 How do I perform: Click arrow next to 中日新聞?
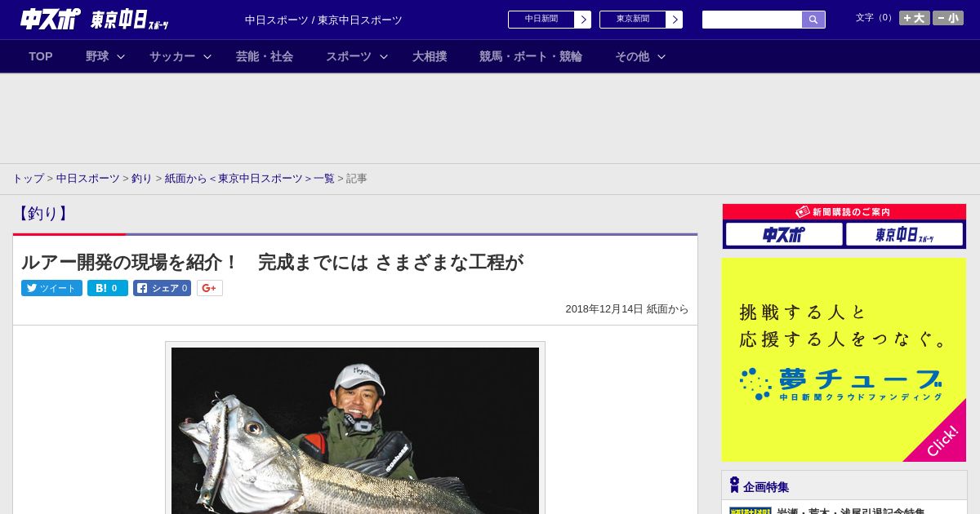[x=583, y=20]
